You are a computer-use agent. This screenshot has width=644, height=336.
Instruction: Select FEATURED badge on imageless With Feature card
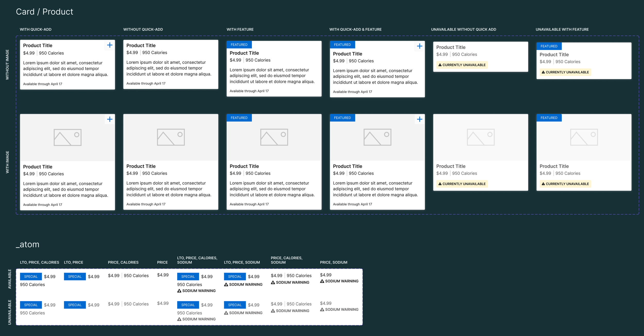pos(239,45)
